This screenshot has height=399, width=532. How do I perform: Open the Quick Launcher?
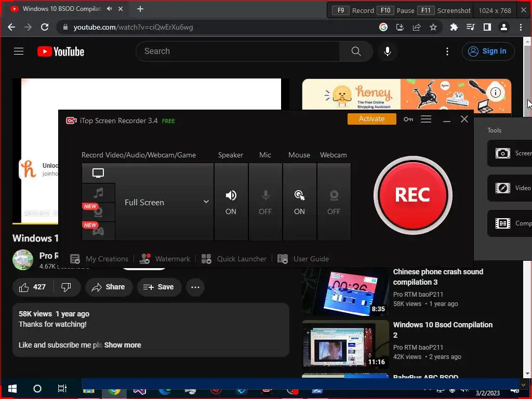[x=234, y=259]
